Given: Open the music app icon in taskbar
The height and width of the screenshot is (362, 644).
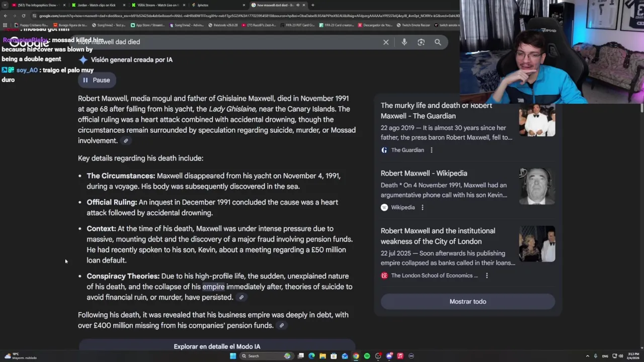Looking at the screenshot, I should pos(400,356).
